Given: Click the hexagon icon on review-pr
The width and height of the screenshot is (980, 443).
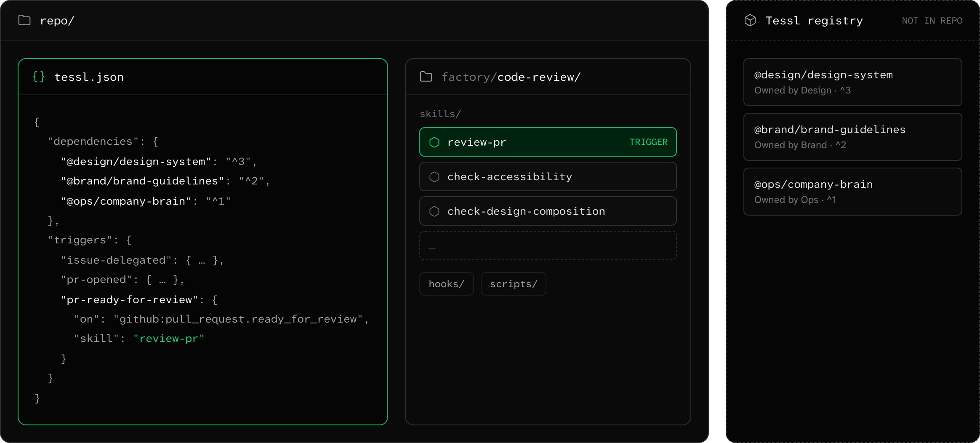Looking at the screenshot, I should (434, 142).
